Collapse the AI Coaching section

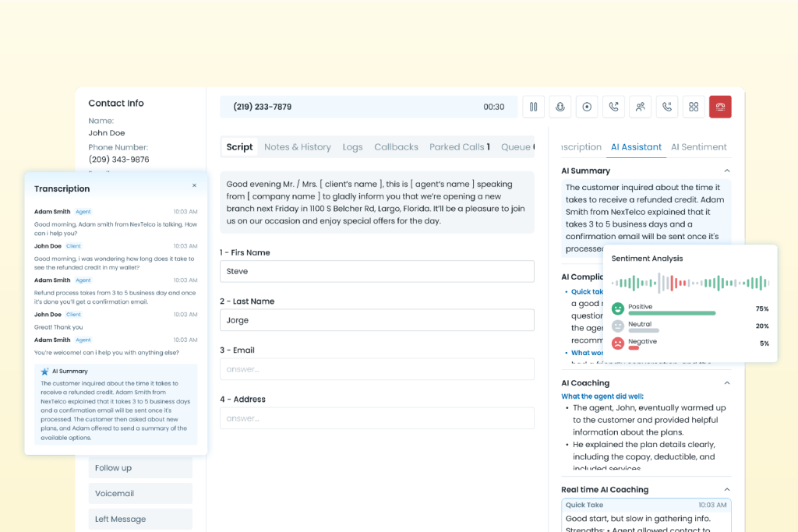point(726,383)
